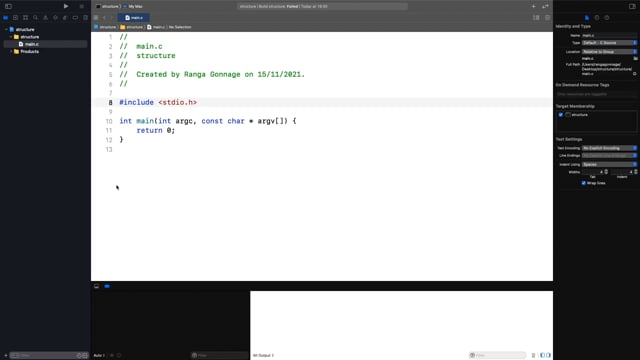Open the Library with plus button

(533, 7)
